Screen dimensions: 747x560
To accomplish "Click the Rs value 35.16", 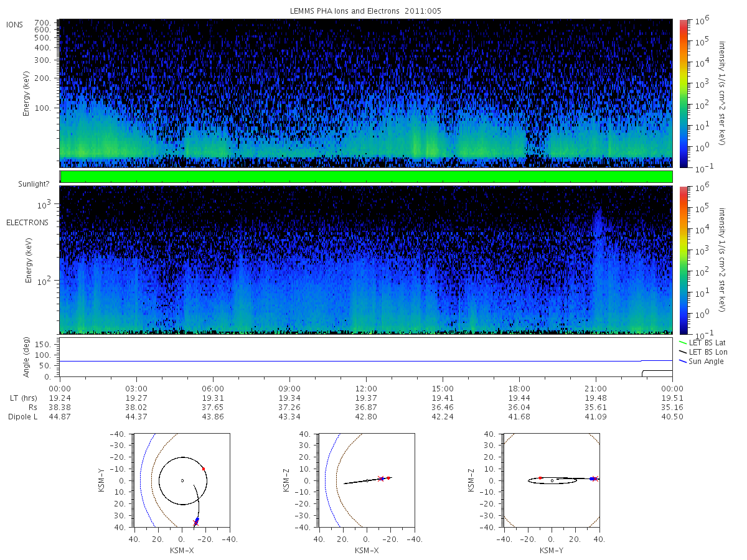I will click(672, 408).
